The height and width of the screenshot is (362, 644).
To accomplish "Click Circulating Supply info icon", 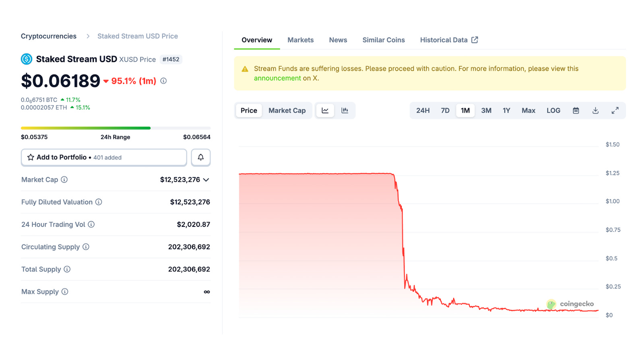I will (86, 247).
